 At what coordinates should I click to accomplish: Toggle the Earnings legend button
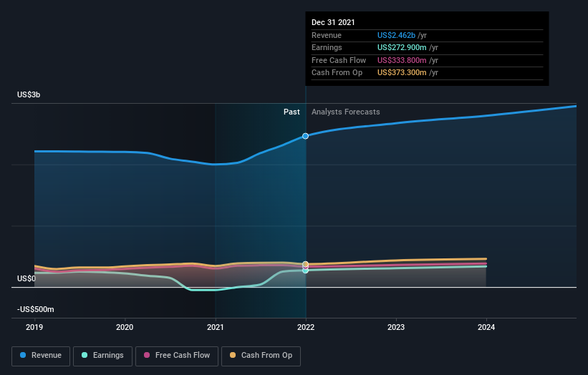coord(102,356)
